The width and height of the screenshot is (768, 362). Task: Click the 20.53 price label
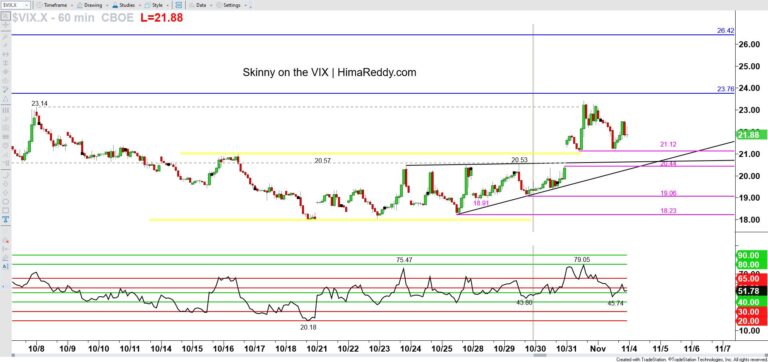pyautogui.click(x=520, y=160)
